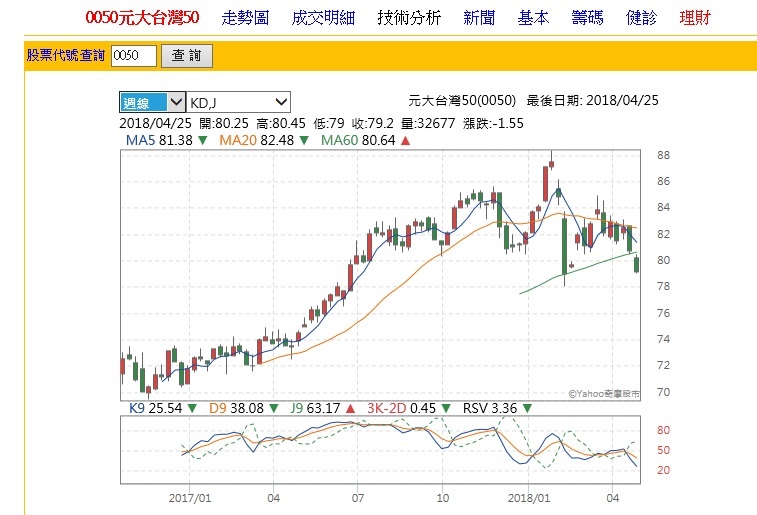
Task: Click the 元大台灣50(0050) chart title
Action: click(462, 100)
